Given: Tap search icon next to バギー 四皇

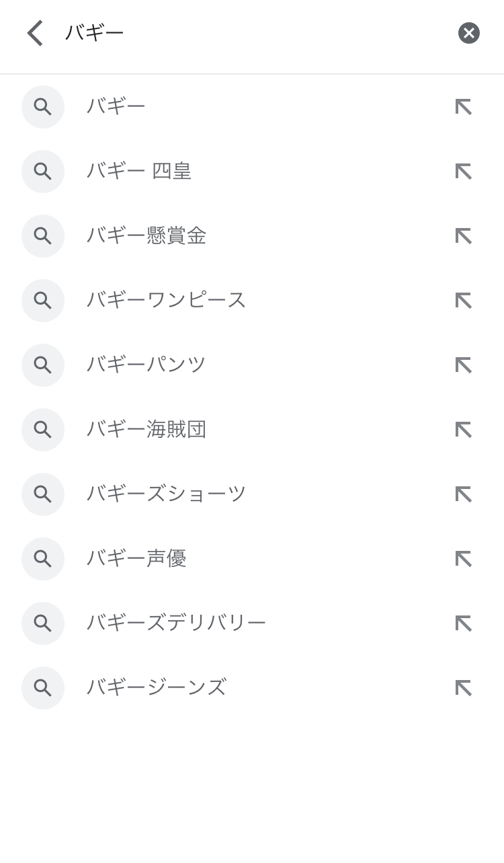Looking at the screenshot, I should (43, 172).
